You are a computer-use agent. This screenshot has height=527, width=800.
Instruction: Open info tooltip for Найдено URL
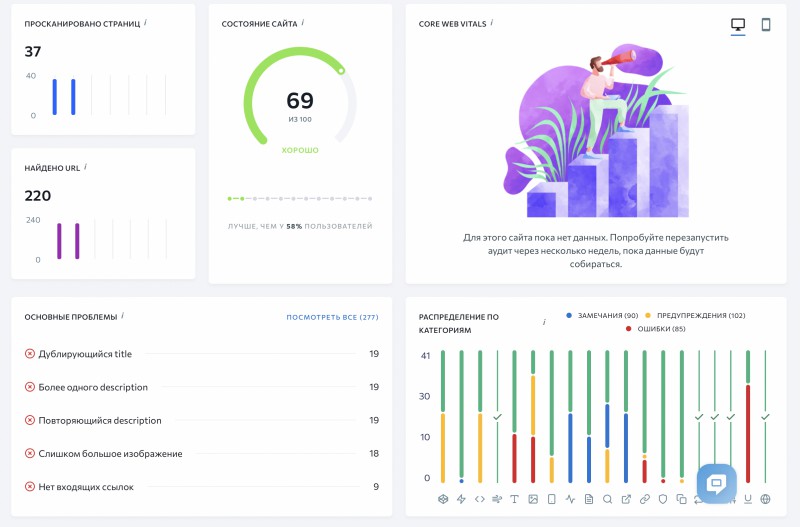pos(85,166)
